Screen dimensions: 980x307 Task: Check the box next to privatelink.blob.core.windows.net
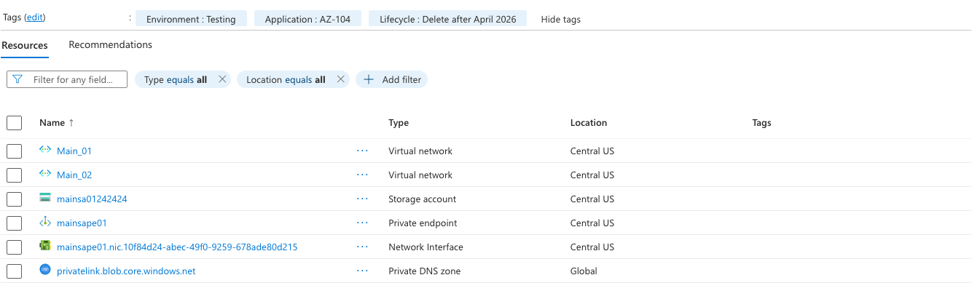[x=15, y=271]
